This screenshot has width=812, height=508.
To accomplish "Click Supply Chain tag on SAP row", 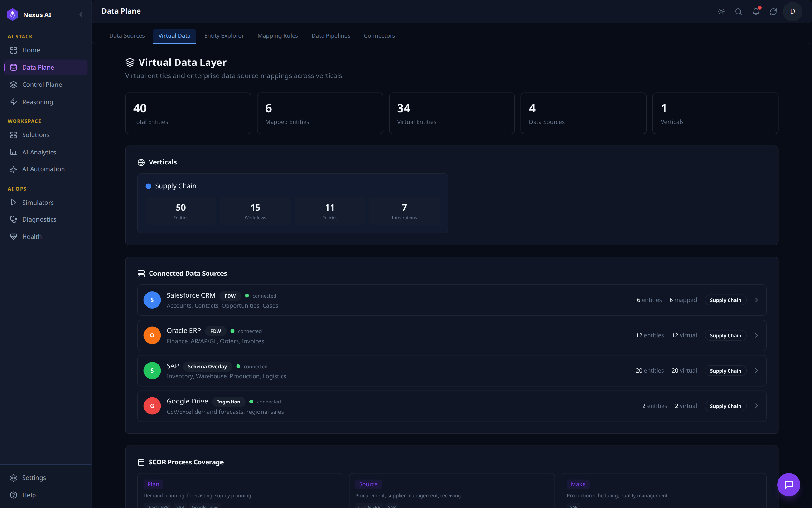I will point(725,371).
